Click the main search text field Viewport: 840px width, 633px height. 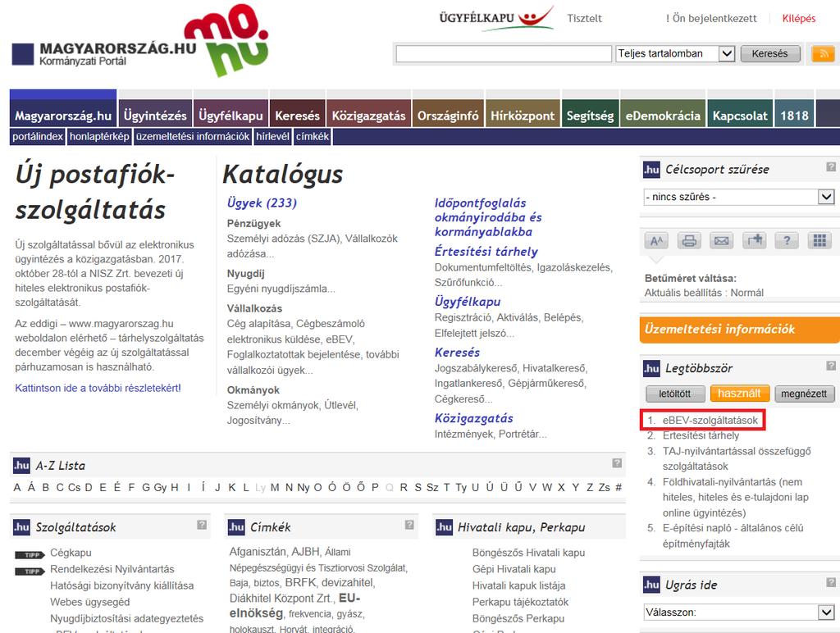pos(504,53)
